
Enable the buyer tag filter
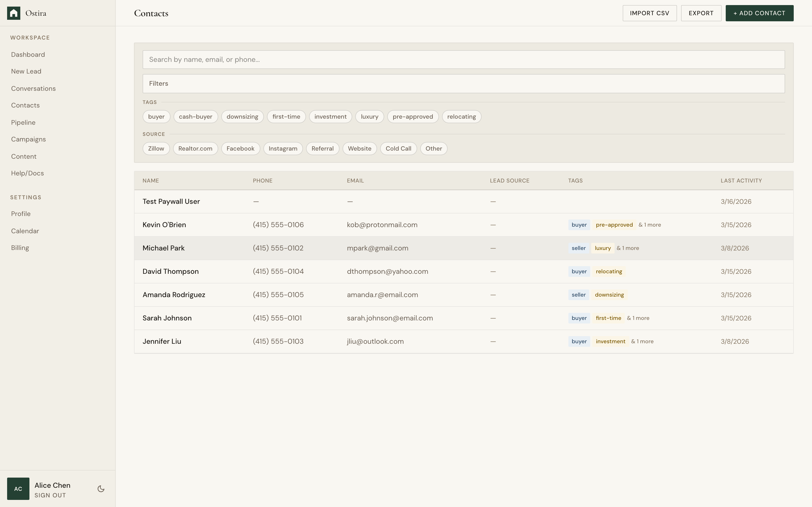coord(156,116)
